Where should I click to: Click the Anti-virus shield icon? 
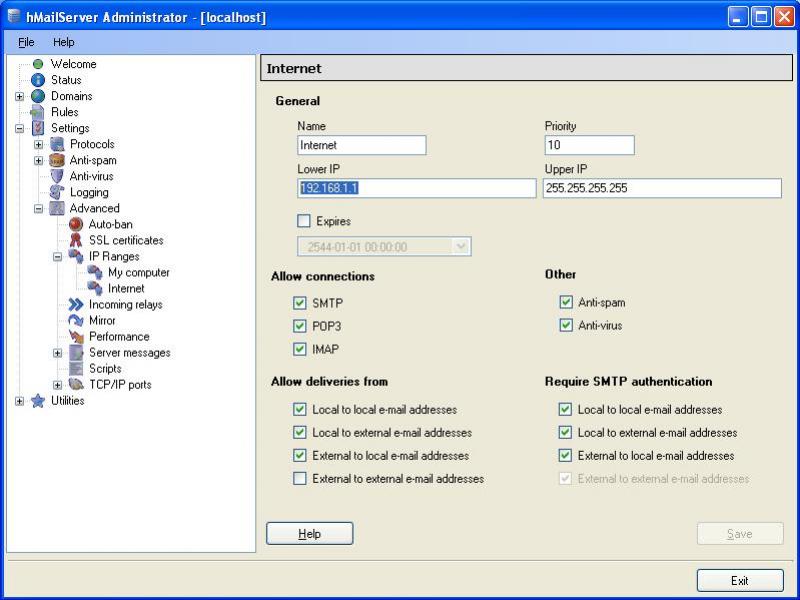57,177
